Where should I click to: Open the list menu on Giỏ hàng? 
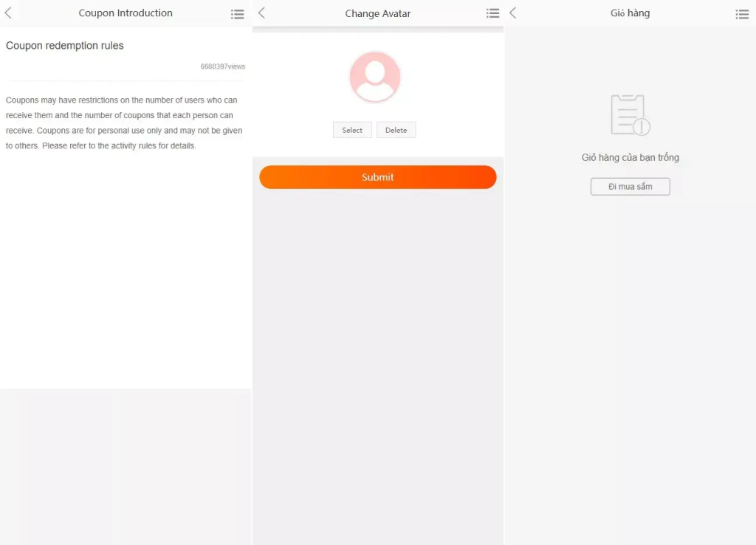click(x=742, y=14)
